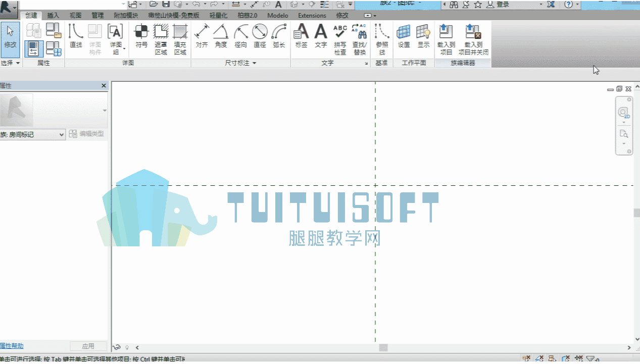The height and width of the screenshot is (364, 640).
Task: Save the file using the quick access floppy icon
Action: pyautogui.click(x=165, y=4)
